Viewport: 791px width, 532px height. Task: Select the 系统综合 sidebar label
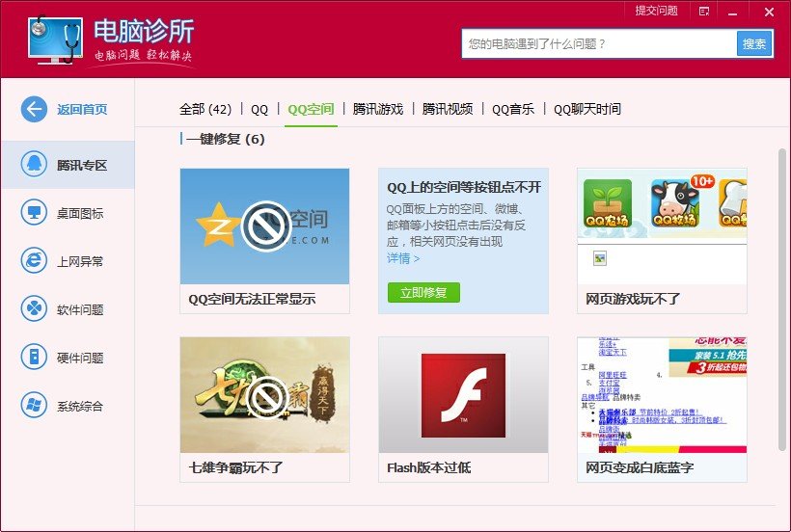(80, 406)
